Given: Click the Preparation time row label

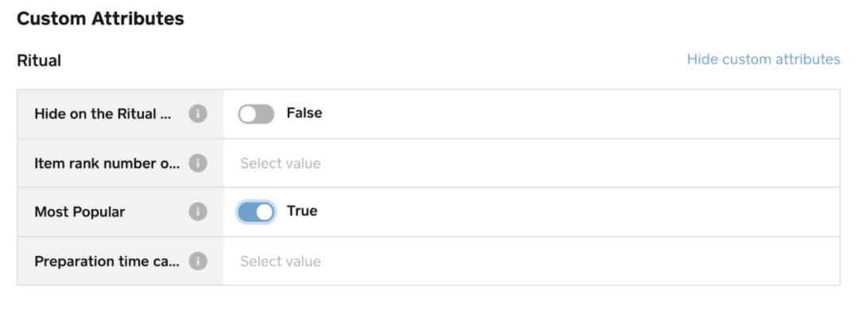Looking at the screenshot, I should pos(107,262).
